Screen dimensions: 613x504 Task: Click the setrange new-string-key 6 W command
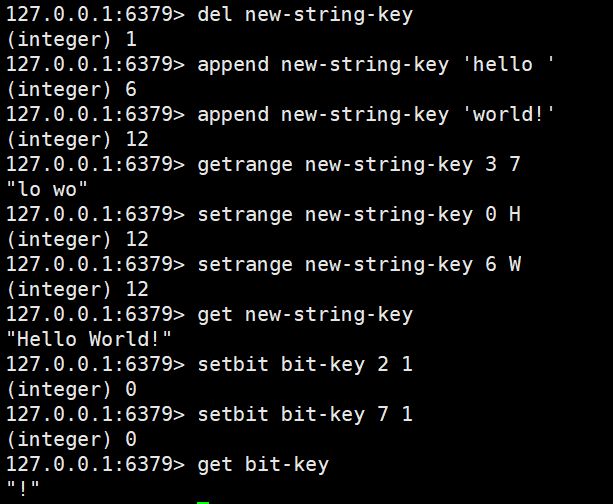tap(359, 265)
